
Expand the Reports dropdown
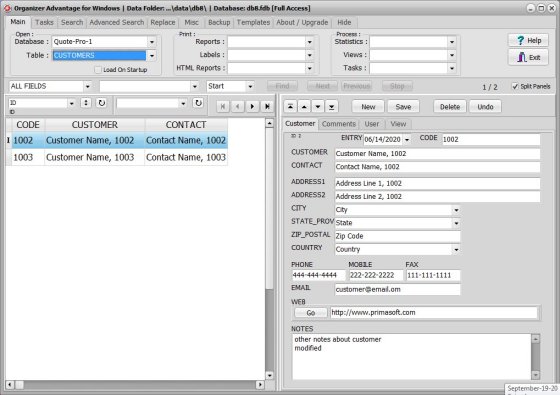coord(309,42)
